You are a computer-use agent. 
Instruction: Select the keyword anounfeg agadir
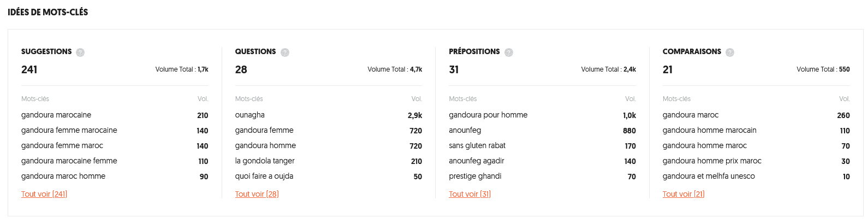tap(477, 161)
